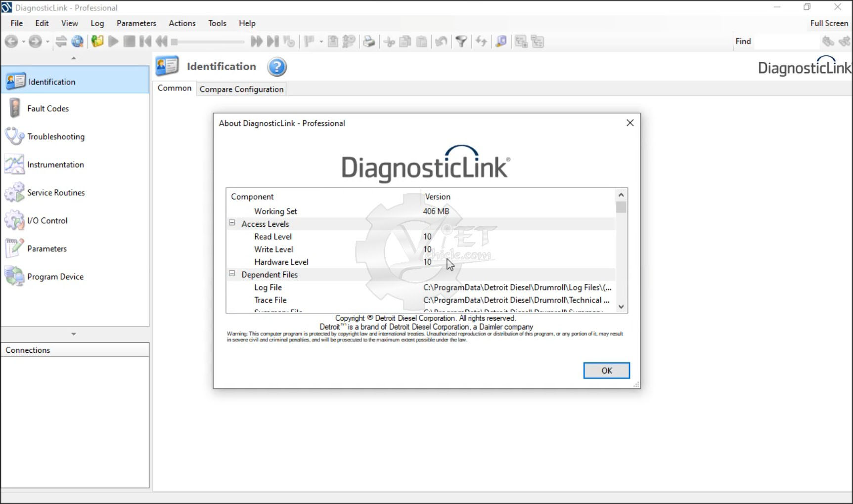Image resolution: width=853 pixels, height=504 pixels.
Task: Click the Connections panel header
Action: (x=75, y=350)
